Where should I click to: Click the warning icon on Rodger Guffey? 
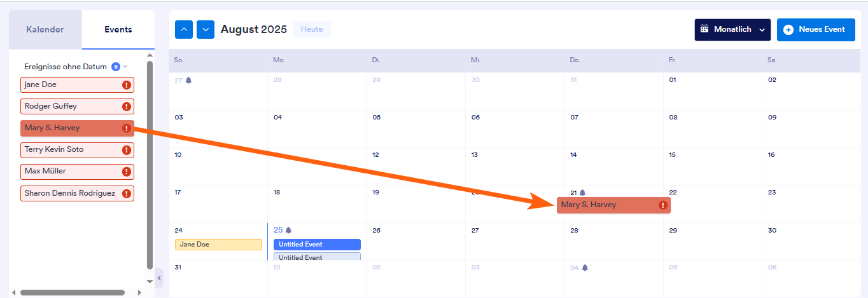coord(127,107)
